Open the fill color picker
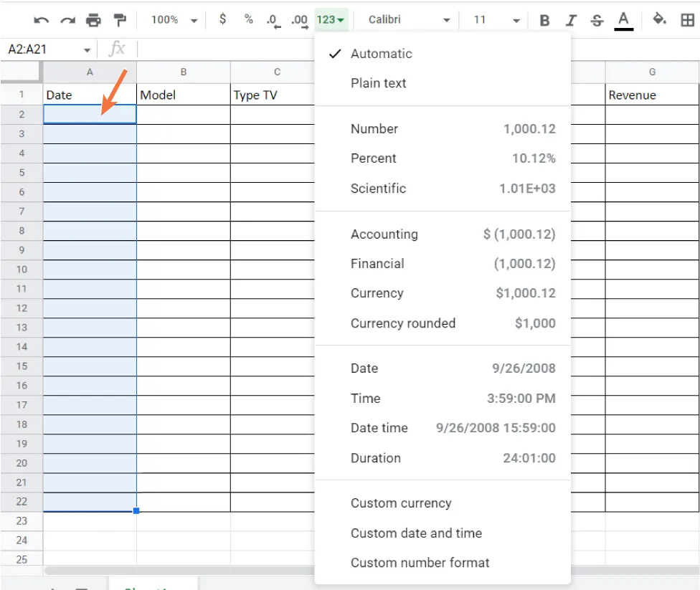The image size is (700, 590). coord(659,20)
